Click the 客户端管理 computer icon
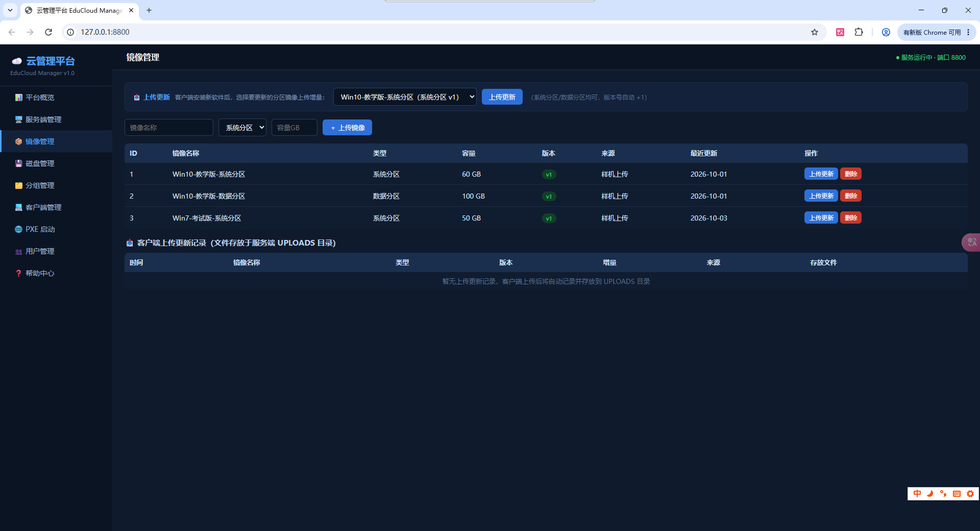The width and height of the screenshot is (980, 531). coord(19,207)
